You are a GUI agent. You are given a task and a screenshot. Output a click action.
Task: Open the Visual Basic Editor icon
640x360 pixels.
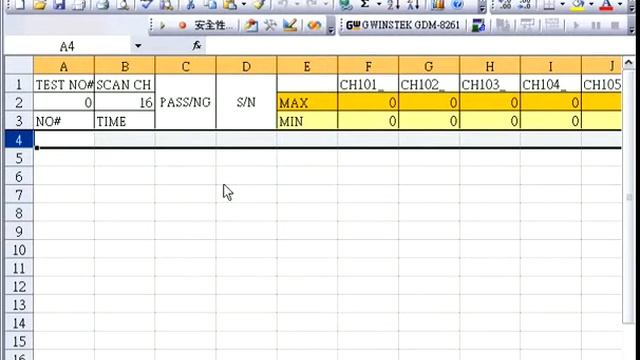click(251, 26)
